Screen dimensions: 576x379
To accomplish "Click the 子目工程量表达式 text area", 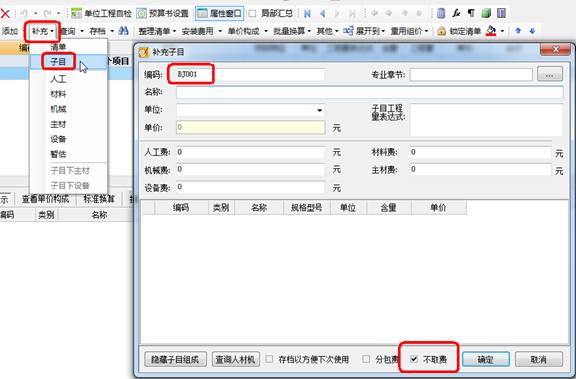I will pos(486,120).
